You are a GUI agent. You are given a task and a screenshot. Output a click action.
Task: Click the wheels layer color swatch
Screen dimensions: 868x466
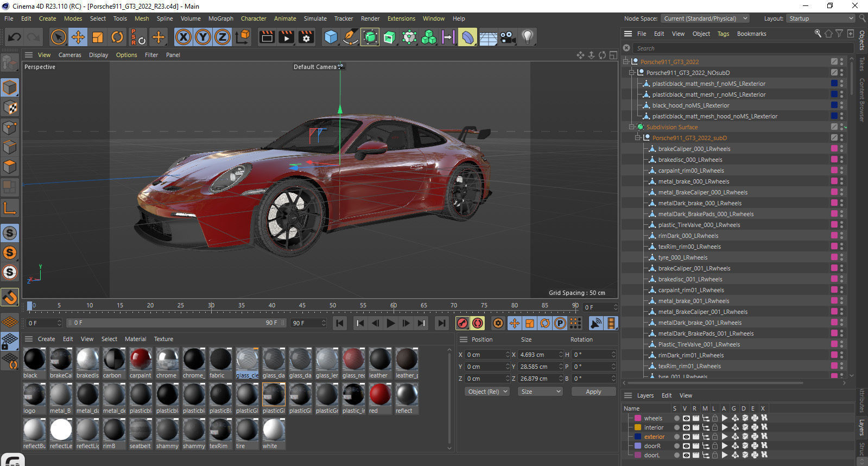point(638,418)
